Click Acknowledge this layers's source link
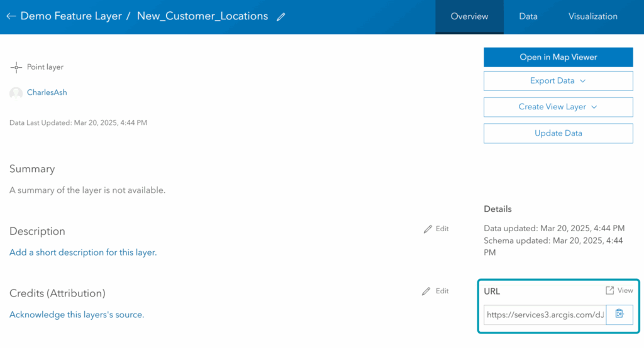The height and width of the screenshot is (348, 644). (x=77, y=315)
